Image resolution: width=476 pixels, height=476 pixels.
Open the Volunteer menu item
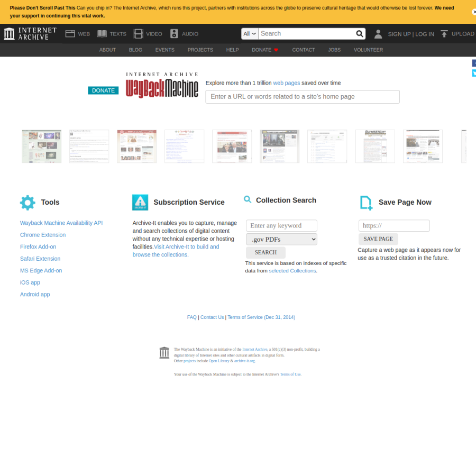(x=368, y=50)
